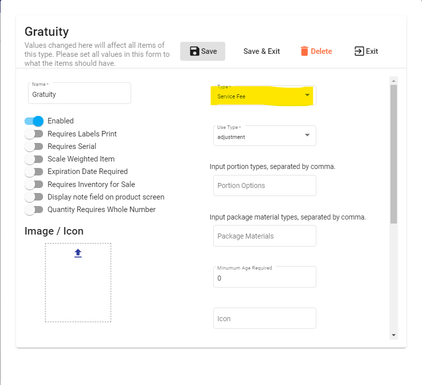Toggle the Enabled switch

[x=34, y=121]
